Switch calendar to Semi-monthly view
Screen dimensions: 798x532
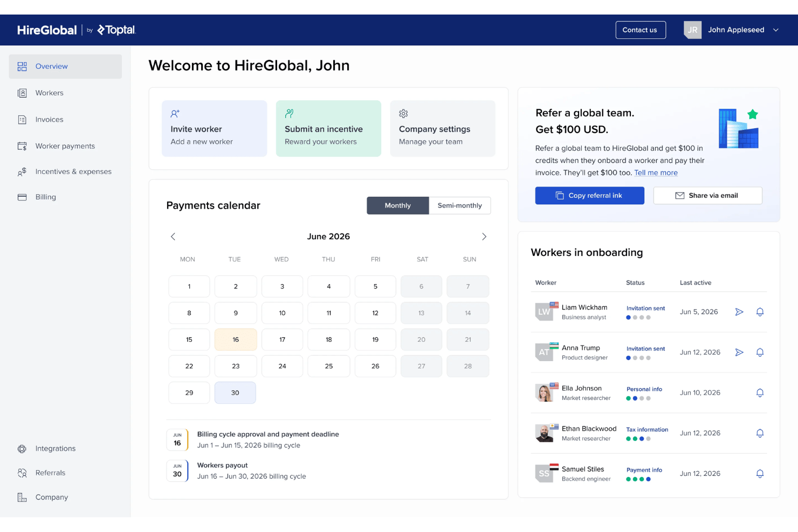pos(460,205)
